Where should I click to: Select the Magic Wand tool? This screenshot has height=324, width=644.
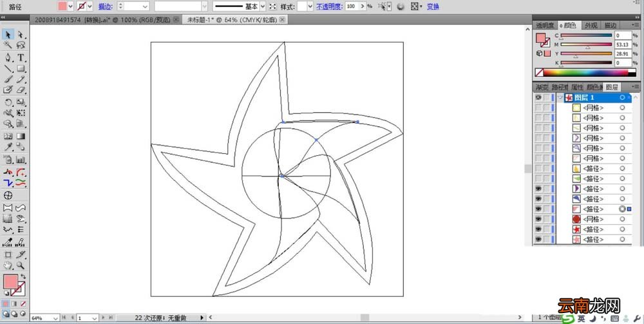[8, 45]
